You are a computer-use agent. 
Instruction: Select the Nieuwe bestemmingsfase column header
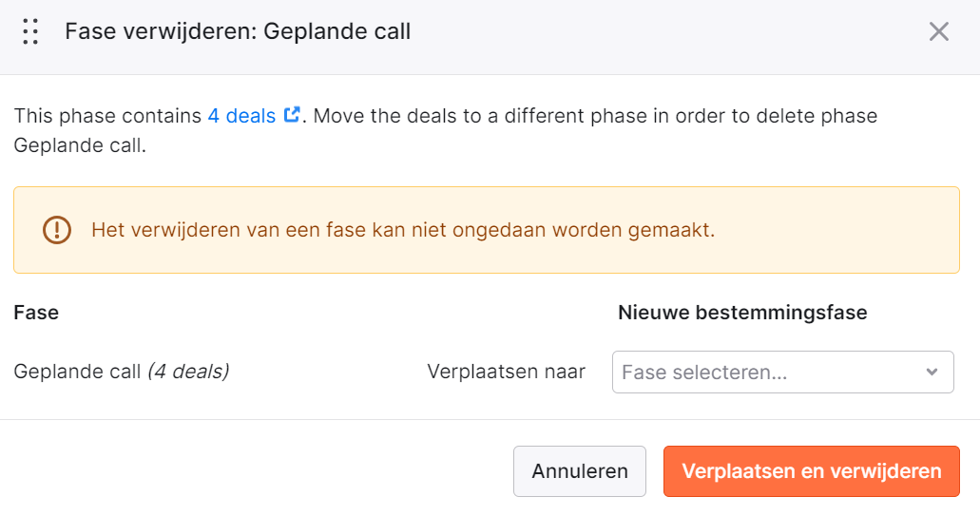(742, 313)
